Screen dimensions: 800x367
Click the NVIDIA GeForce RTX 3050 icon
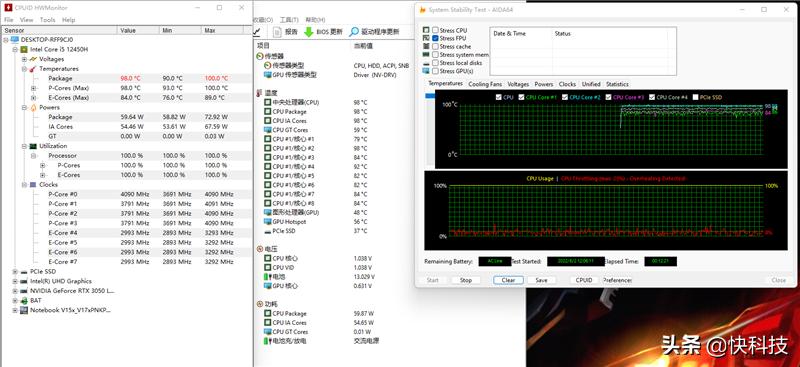click(x=23, y=291)
